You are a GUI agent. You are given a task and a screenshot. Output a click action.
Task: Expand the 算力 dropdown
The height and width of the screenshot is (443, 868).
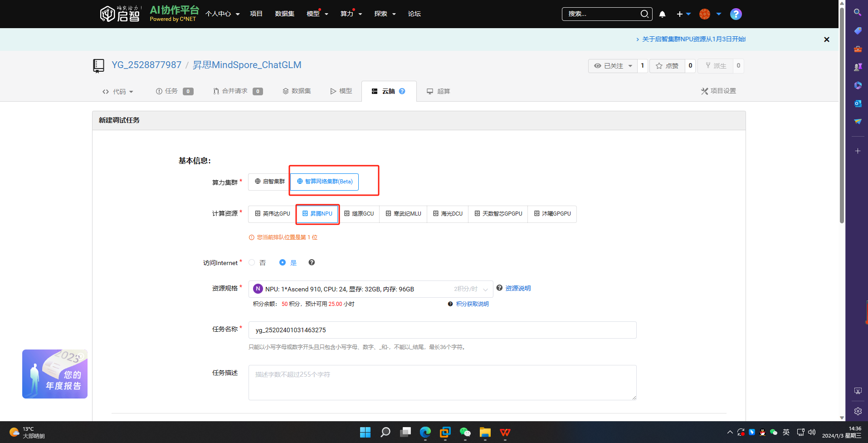(351, 14)
